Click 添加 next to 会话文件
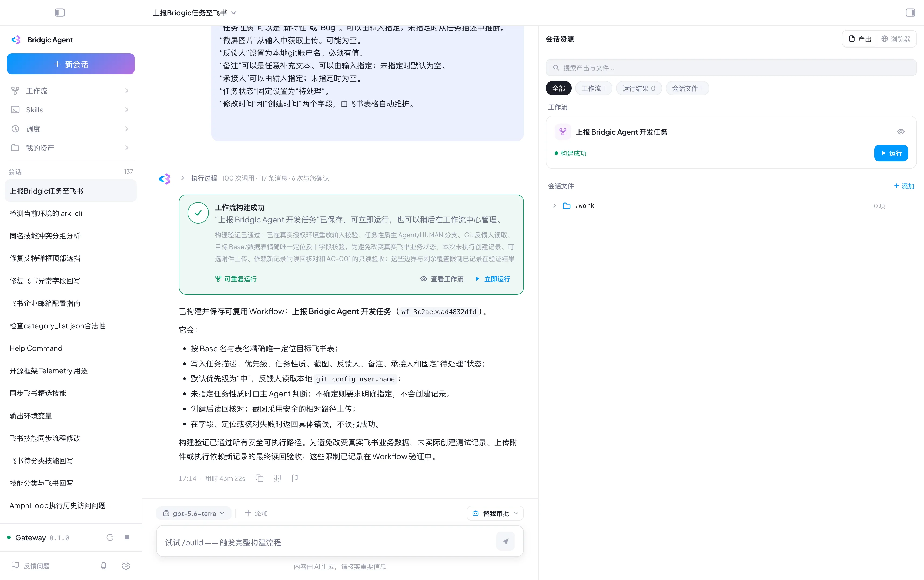Screen dimensions: 924x580 pos(904,186)
